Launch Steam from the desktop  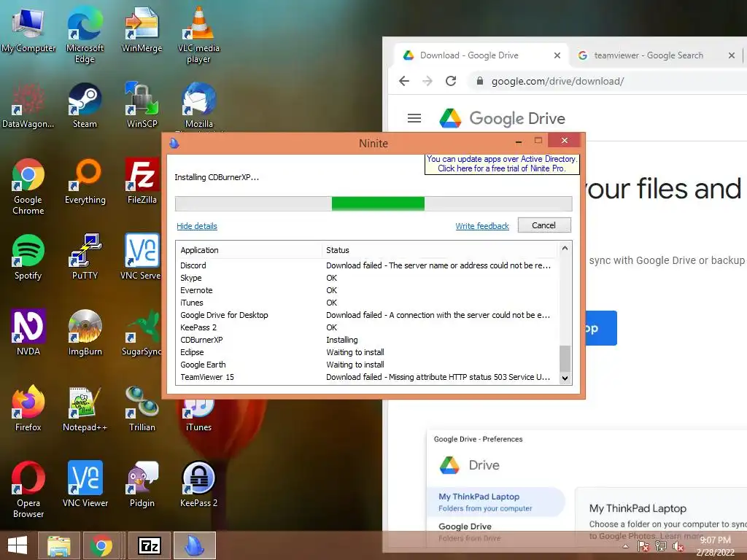[85, 106]
